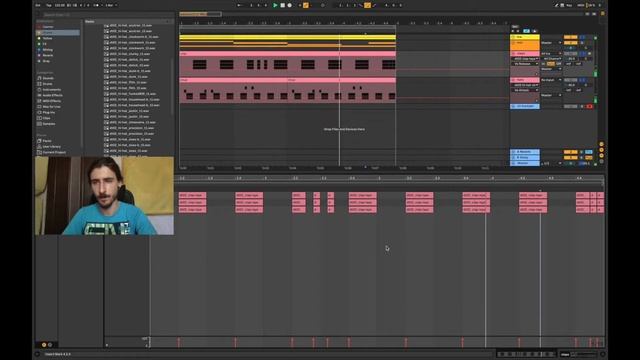Screen dimensions: 640x360
Task: Open Max for Live category
Action: point(51,107)
